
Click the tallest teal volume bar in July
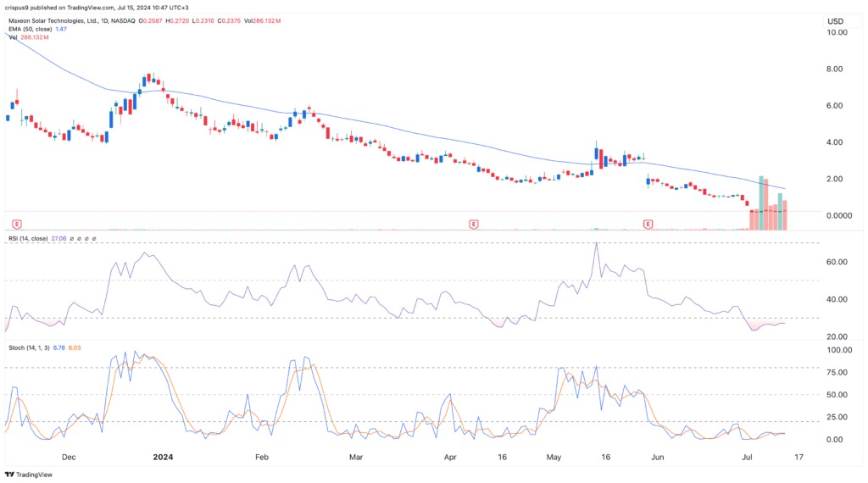point(762,203)
